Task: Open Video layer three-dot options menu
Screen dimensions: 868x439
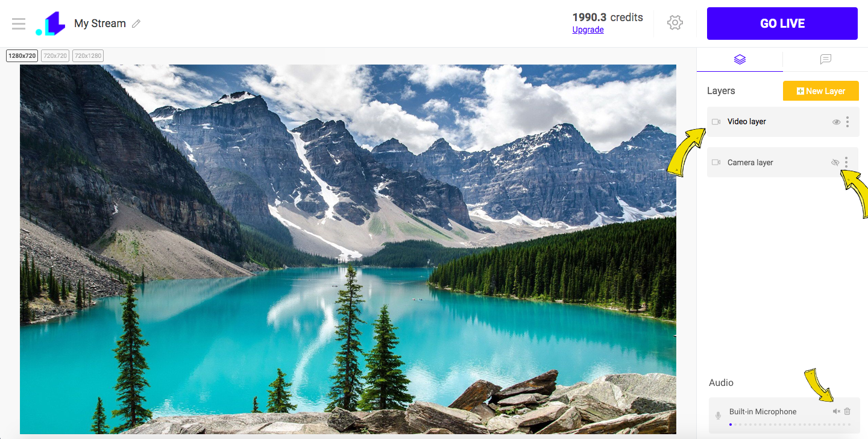Action: pos(848,122)
